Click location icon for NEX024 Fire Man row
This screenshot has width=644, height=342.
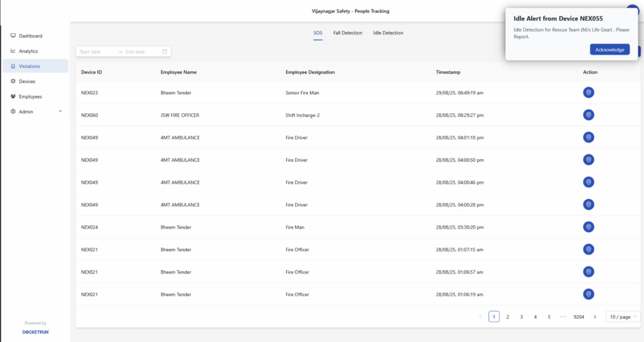coord(588,227)
